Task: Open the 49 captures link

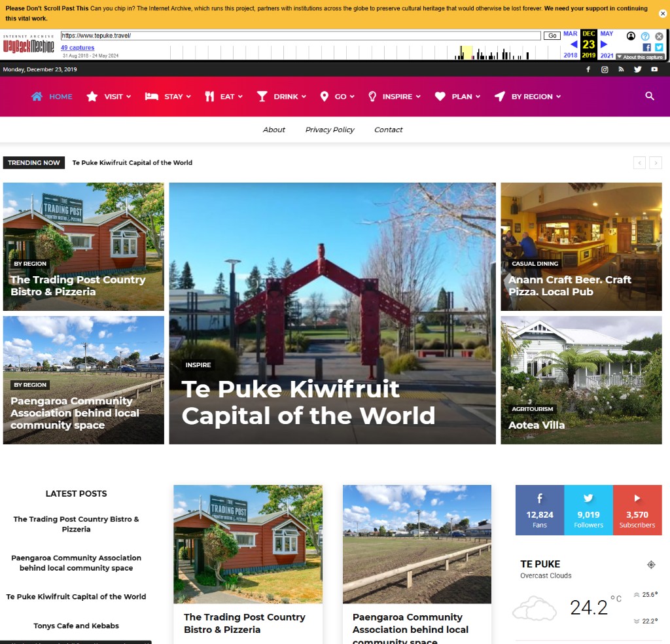Action: (x=77, y=47)
